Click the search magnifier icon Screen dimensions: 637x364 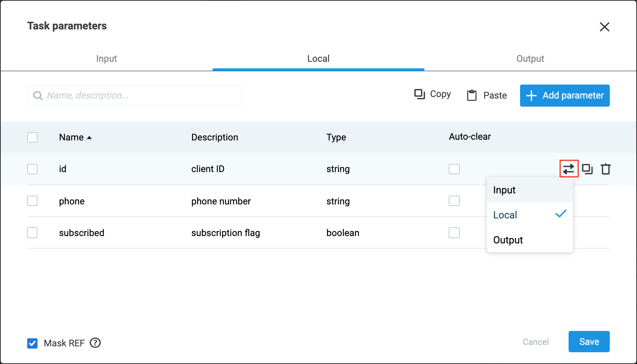[38, 96]
